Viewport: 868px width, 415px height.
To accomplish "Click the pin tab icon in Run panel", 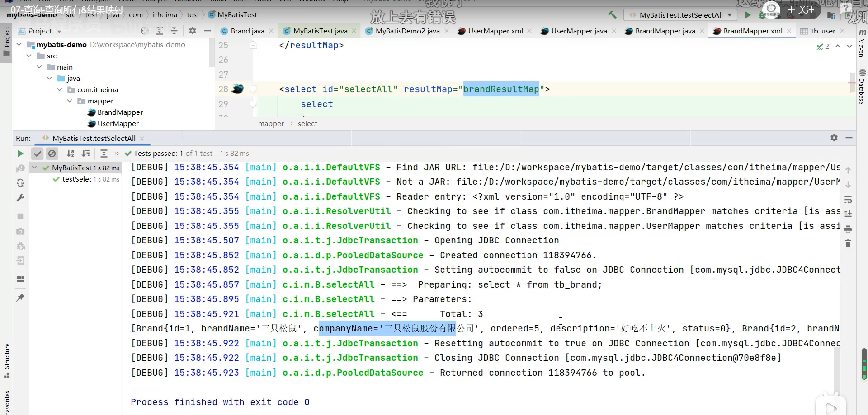I will [x=20, y=298].
